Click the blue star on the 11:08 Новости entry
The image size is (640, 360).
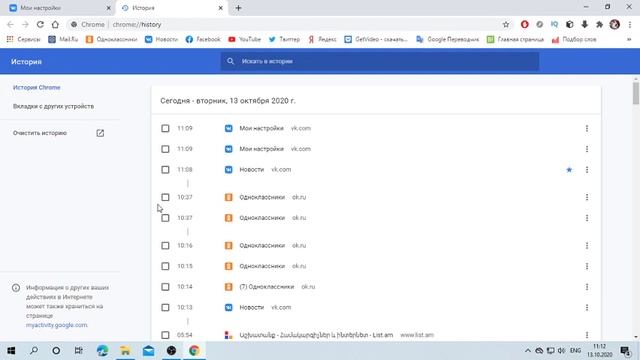point(569,170)
